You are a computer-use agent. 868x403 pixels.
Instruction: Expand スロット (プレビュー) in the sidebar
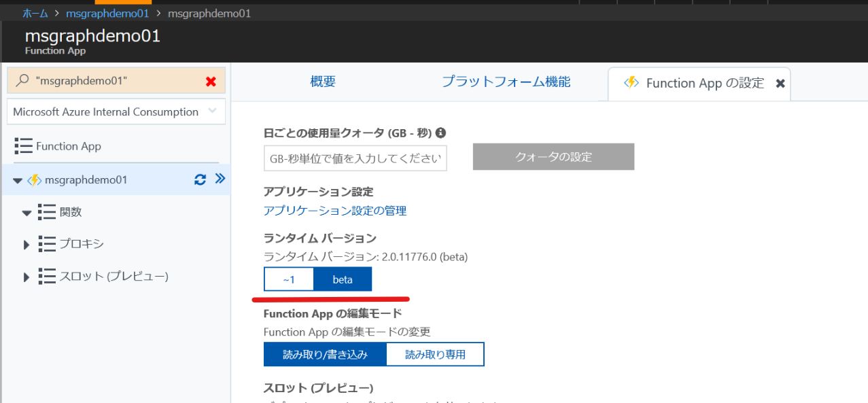pos(26,276)
